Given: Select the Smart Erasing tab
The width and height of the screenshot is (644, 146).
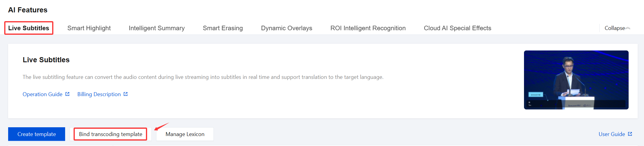Looking at the screenshot, I should click(x=223, y=28).
